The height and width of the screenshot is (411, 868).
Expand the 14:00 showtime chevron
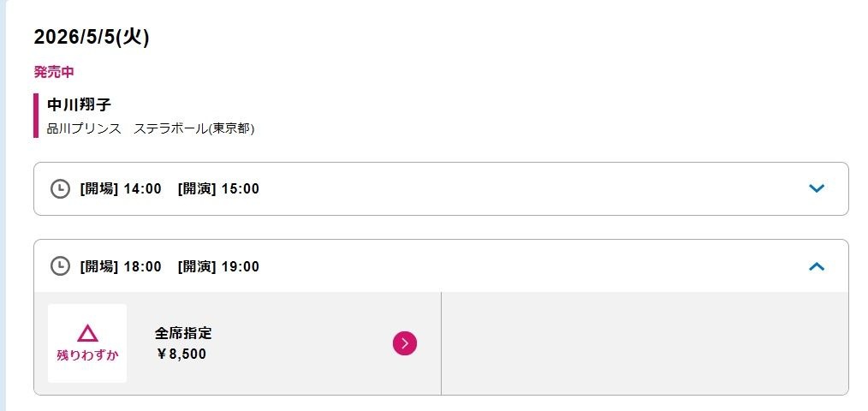[x=816, y=188]
